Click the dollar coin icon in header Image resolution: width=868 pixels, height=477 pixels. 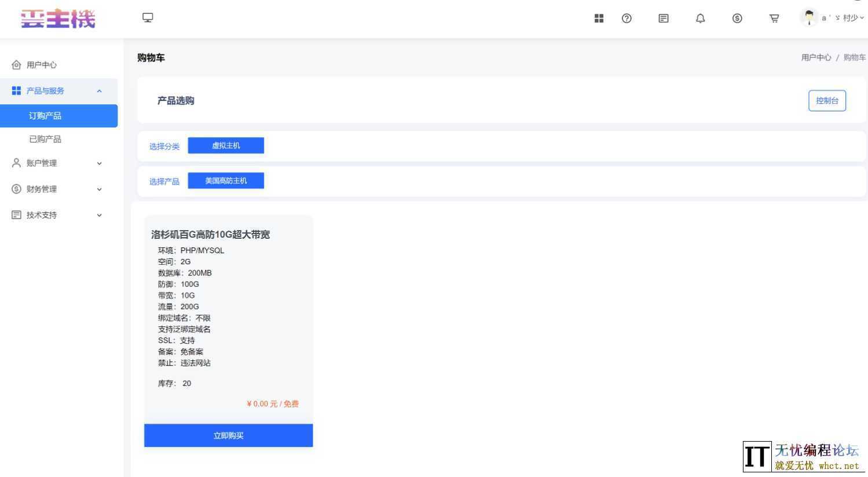pos(737,19)
